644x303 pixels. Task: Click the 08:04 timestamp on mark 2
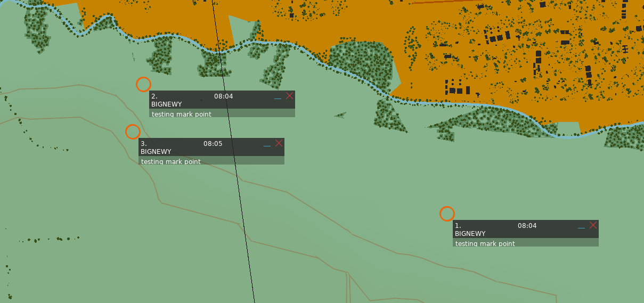pos(224,96)
